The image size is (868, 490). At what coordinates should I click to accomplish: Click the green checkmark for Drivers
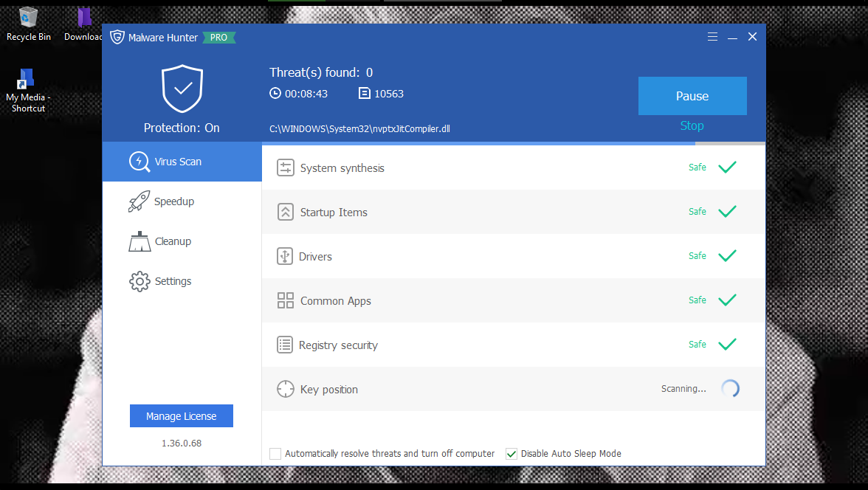coord(728,256)
